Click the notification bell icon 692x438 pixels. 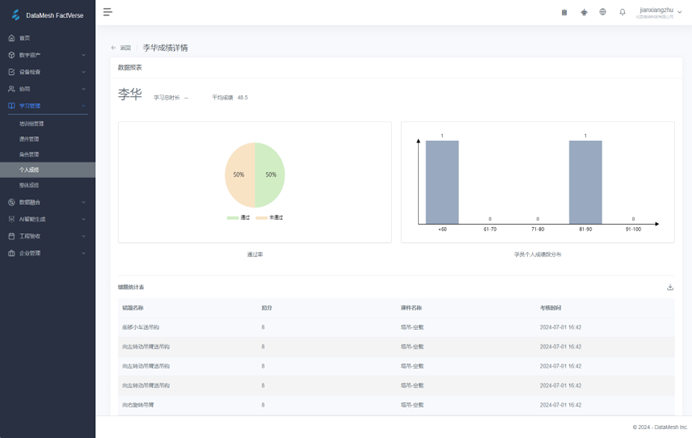[622, 12]
